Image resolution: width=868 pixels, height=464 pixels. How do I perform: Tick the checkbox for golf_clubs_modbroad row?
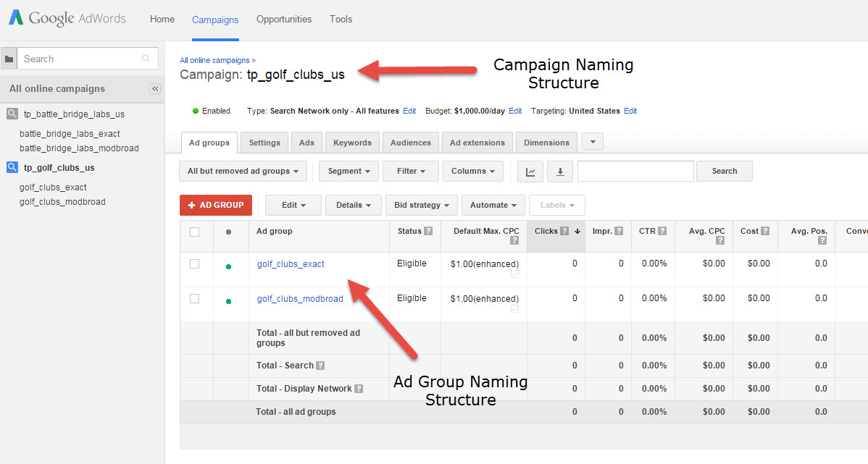(194, 298)
